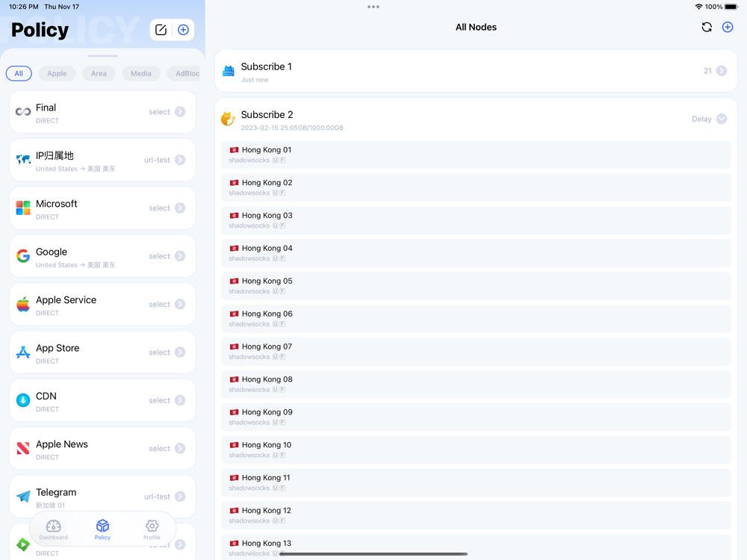Click the Apple Service apple icon
747x560 pixels.
click(x=23, y=304)
